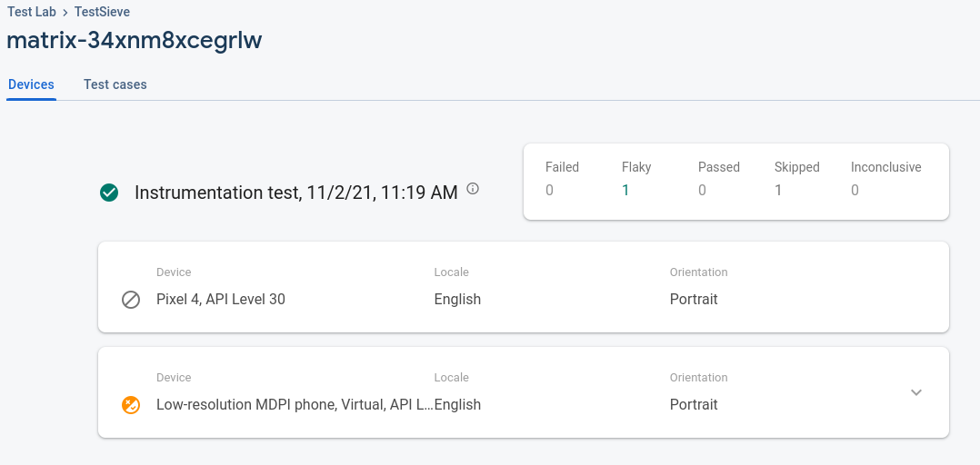This screenshot has height=465, width=980.
Task: Click the breadcrumb chevron separator
Action: click(x=65, y=13)
